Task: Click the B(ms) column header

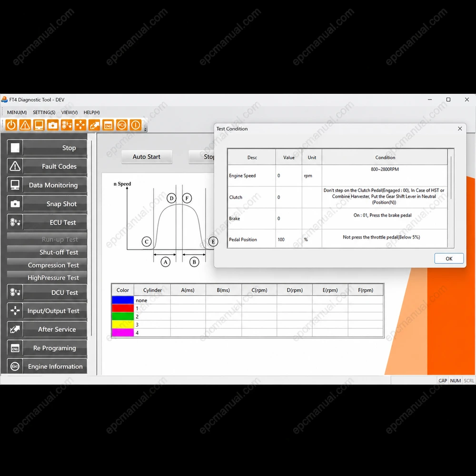Action: [x=223, y=290]
